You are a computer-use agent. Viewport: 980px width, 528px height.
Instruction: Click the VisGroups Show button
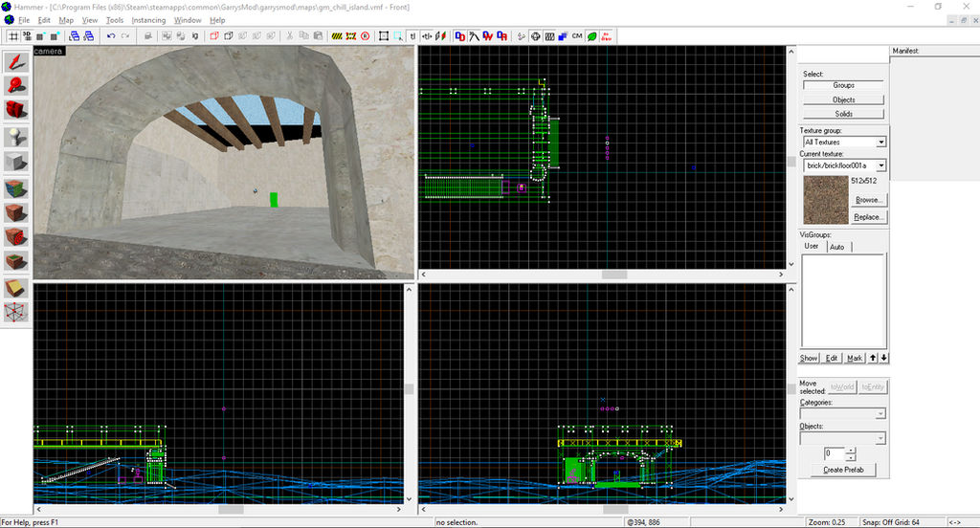click(x=808, y=358)
